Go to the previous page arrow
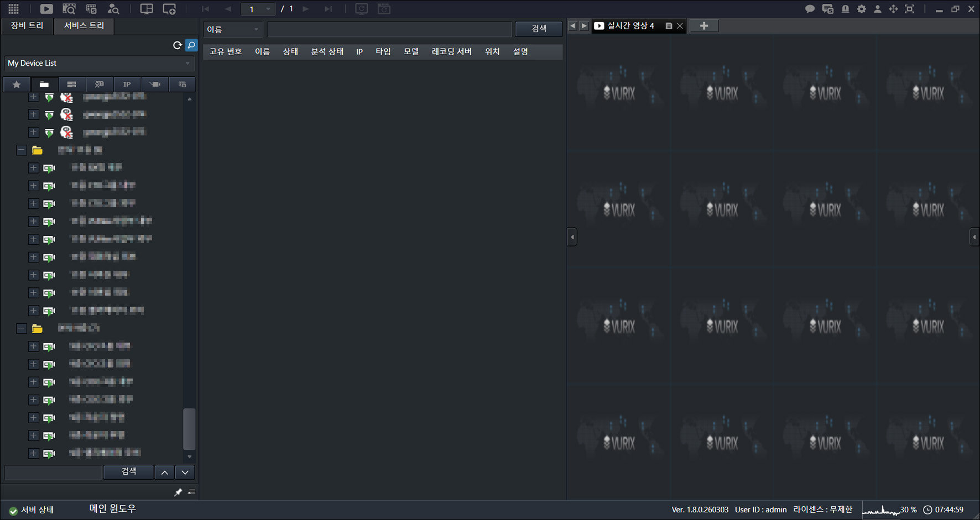Screen dimensions: 980x520 click(228, 9)
